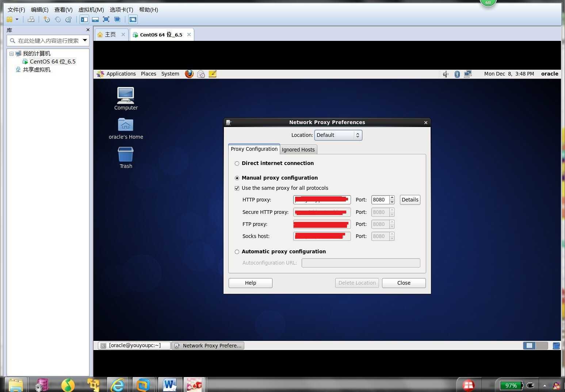
Task: Open Microsoft Word from Windows taskbar
Action: (169, 385)
